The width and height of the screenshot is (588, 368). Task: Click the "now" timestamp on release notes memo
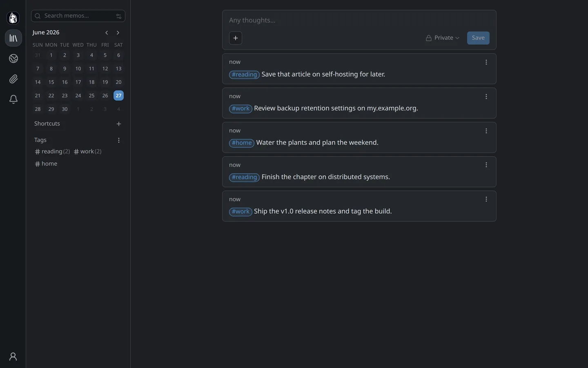(235, 200)
